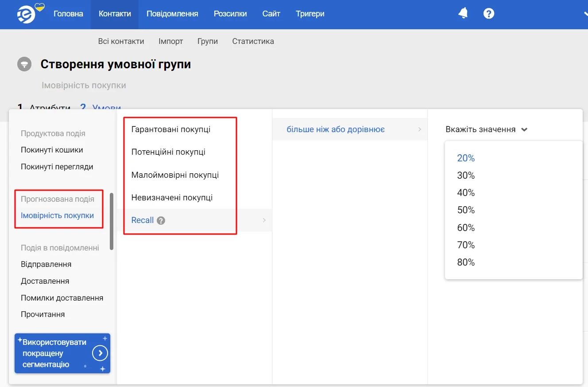Image resolution: width=588 pixels, height=387 pixels.
Task: Click the arrow on improved segmentation banner
Action: tap(100, 353)
